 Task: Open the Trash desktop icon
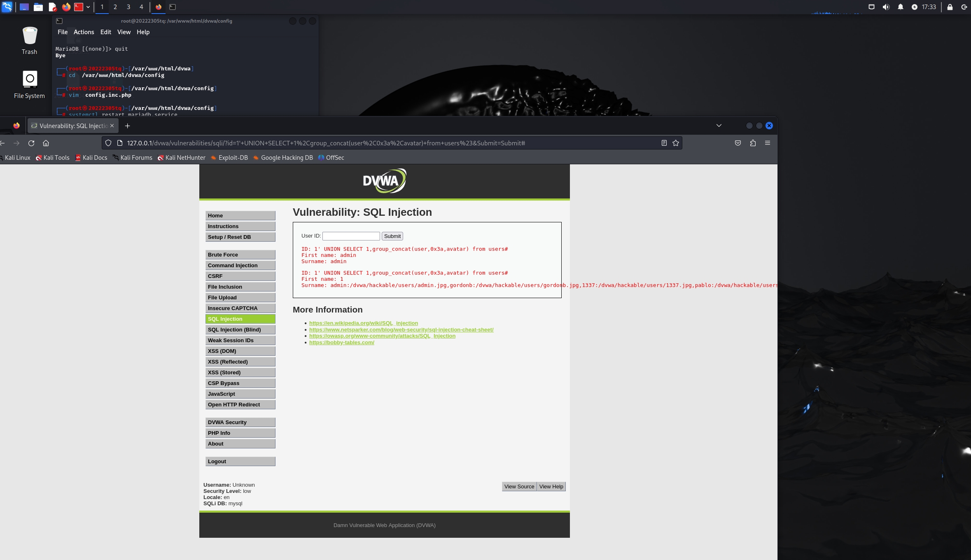[x=30, y=40]
